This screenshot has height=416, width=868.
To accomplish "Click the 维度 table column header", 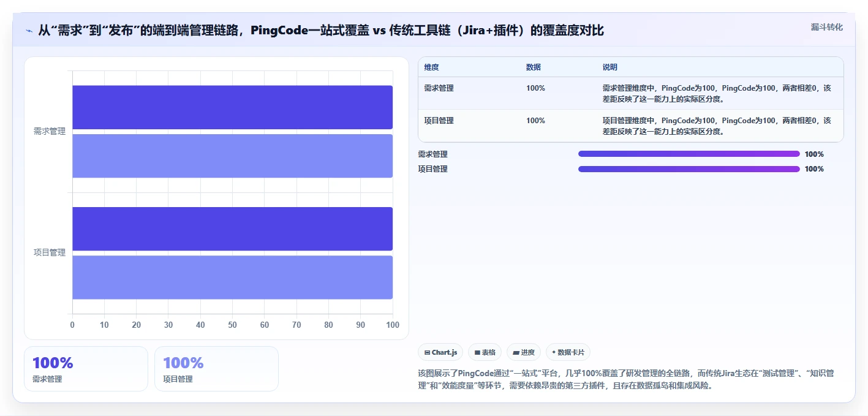I will click(431, 67).
